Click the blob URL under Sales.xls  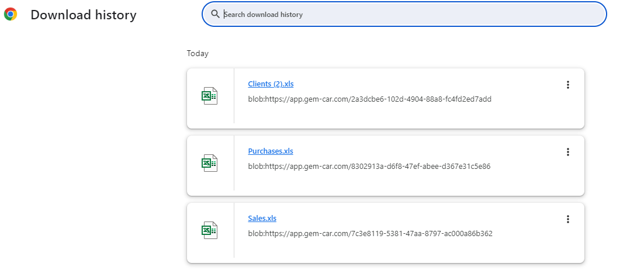pyautogui.click(x=370, y=234)
